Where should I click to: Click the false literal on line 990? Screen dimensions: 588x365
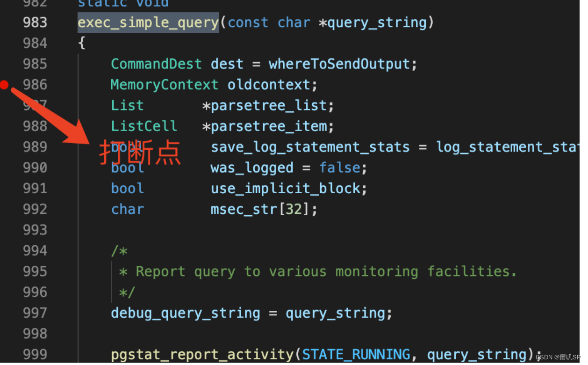[x=340, y=168]
